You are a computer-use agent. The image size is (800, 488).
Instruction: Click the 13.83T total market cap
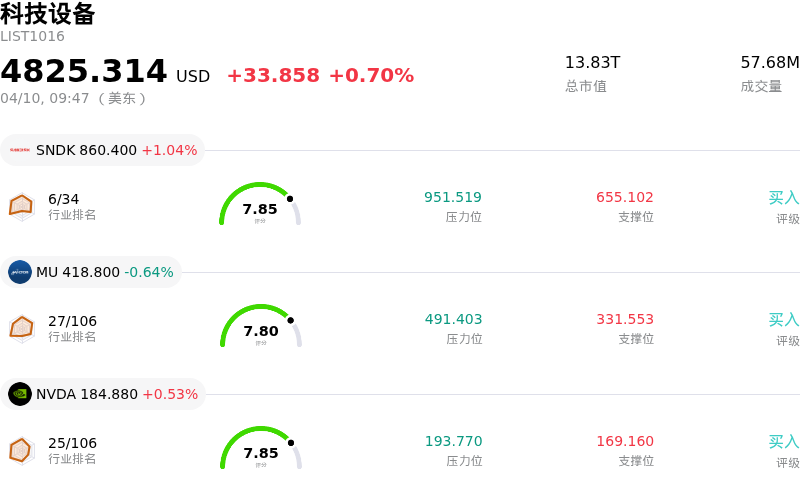(x=592, y=63)
